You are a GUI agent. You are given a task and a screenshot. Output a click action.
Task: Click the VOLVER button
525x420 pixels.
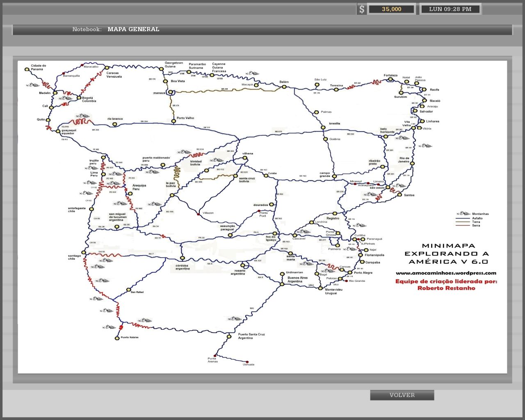[402, 395]
